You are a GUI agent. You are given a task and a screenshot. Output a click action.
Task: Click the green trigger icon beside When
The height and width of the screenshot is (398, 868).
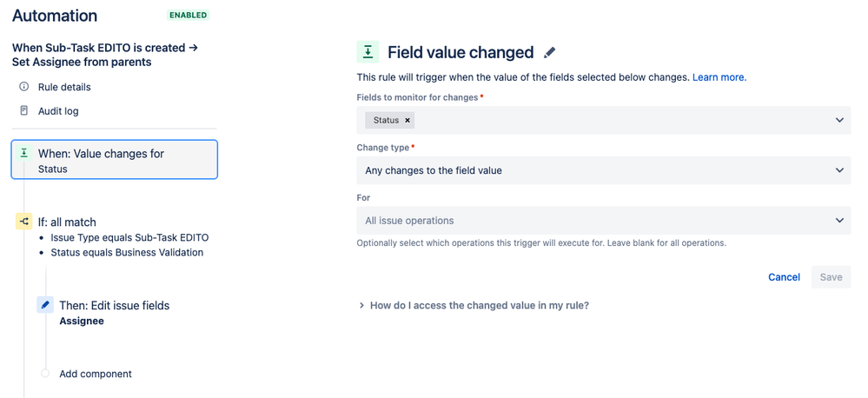(24, 153)
